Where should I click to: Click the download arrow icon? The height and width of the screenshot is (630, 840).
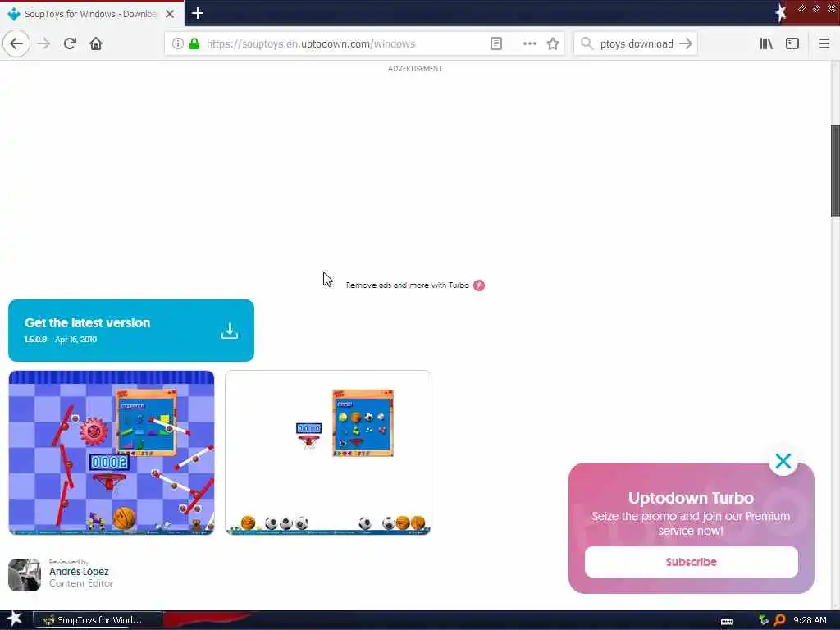tap(230, 331)
